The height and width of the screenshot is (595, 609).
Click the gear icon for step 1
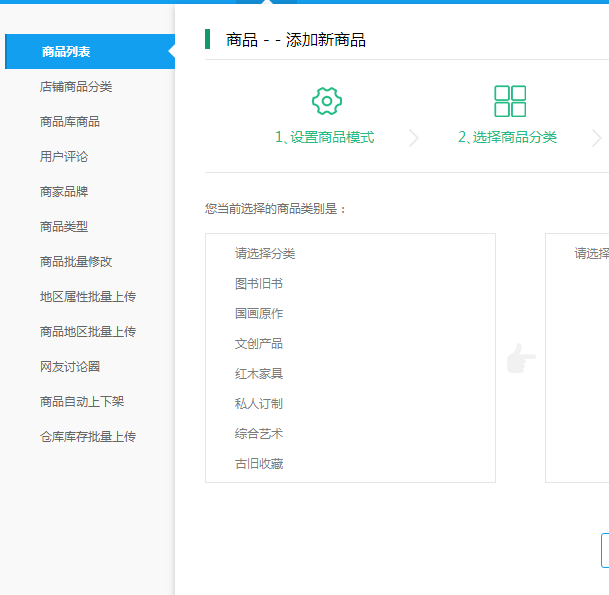tap(326, 101)
